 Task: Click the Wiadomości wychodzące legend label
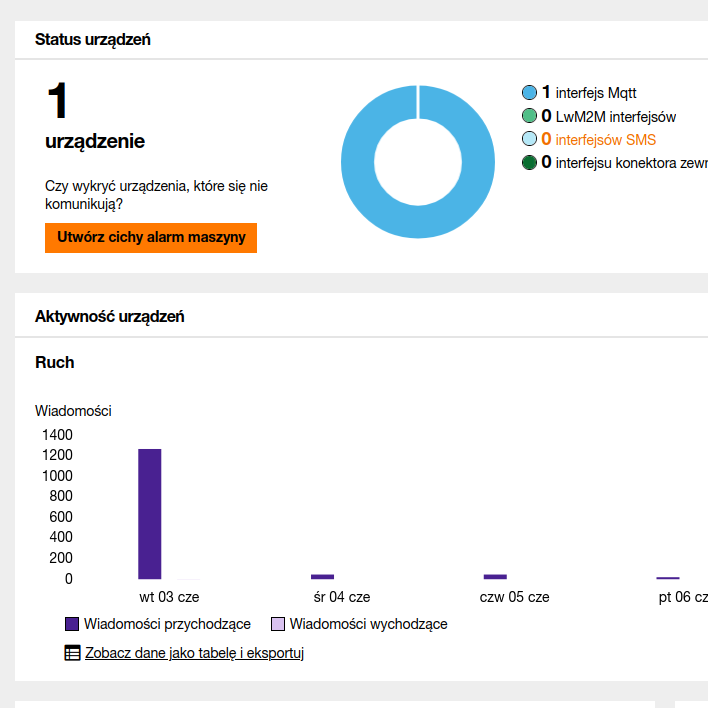[368, 624]
